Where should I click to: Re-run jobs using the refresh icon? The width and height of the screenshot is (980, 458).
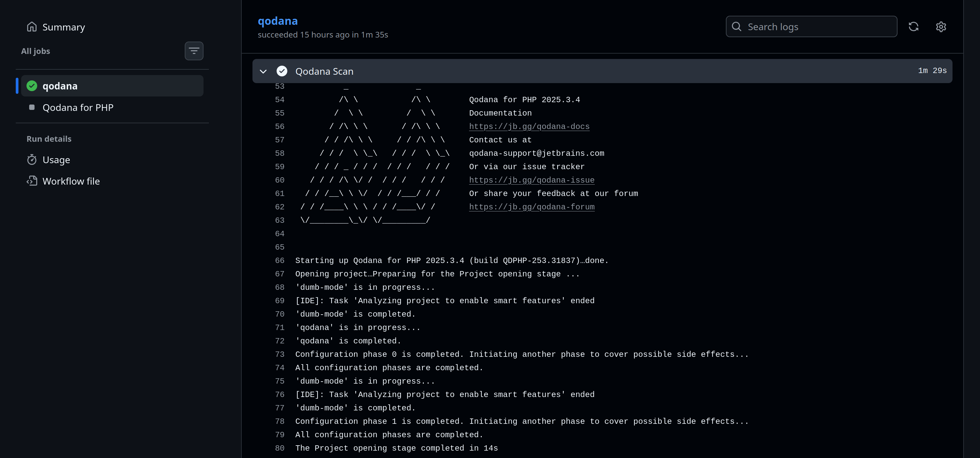click(913, 26)
